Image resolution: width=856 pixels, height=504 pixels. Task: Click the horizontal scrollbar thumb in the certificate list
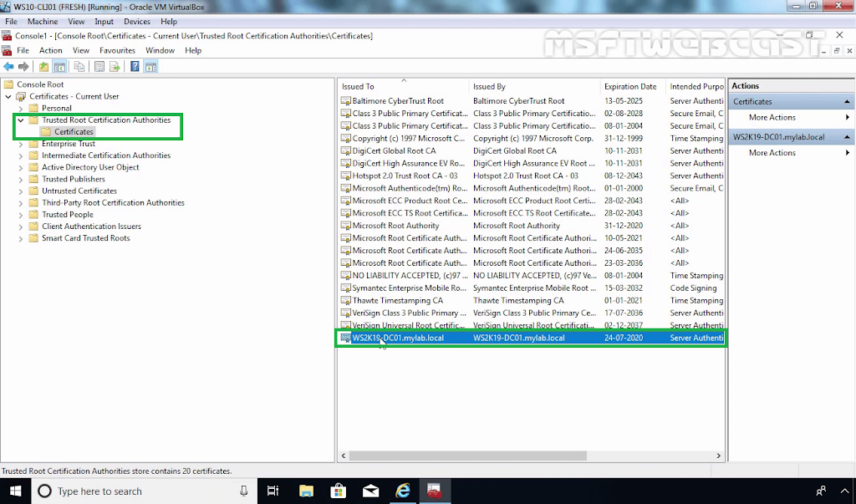(468, 456)
